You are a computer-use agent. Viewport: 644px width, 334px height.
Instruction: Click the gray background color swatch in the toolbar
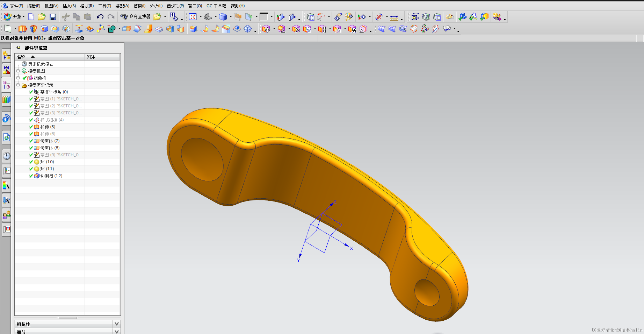point(264,17)
